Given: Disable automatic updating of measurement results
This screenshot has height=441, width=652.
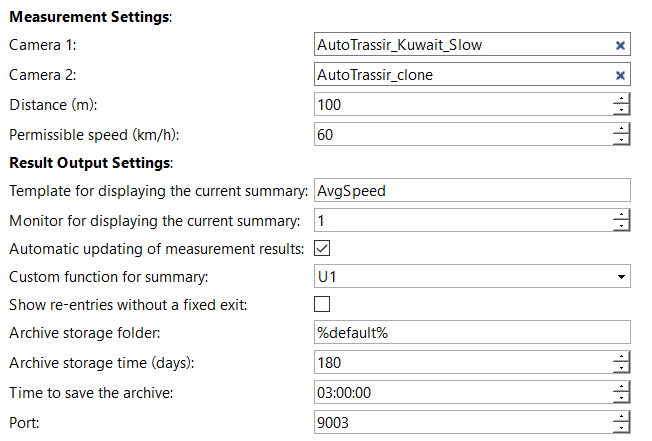Looking at the screenshot, I should (x=322, y=248).
